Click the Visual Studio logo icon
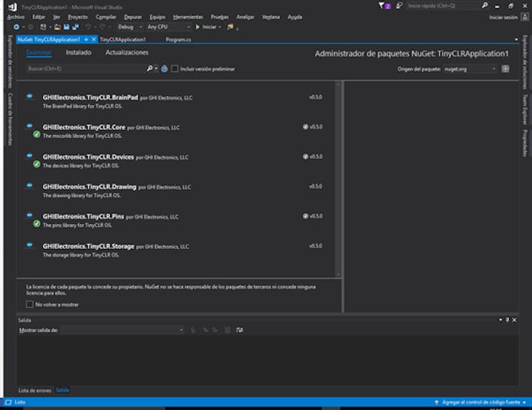The image size is (532, 410). pyautogui.click(x=13, y=7)
